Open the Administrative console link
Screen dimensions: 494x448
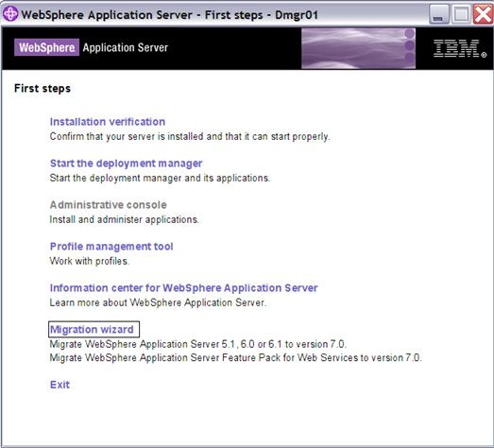[x=108, y=204]
